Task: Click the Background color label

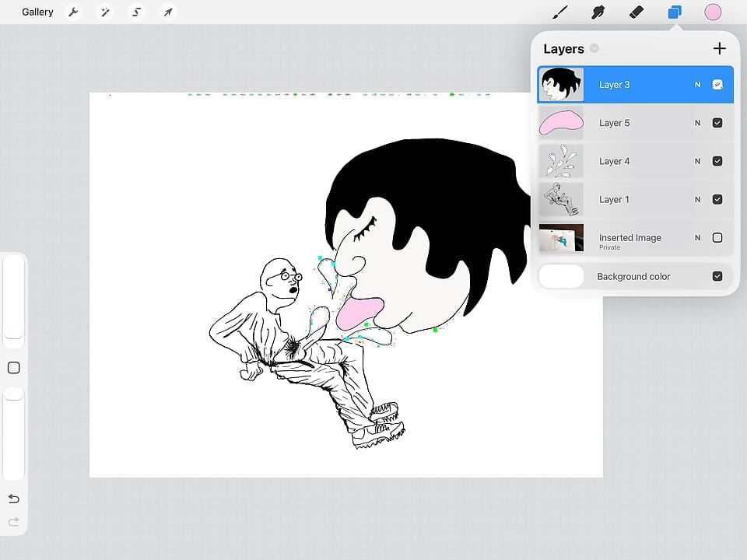Action: pos(633,276)
